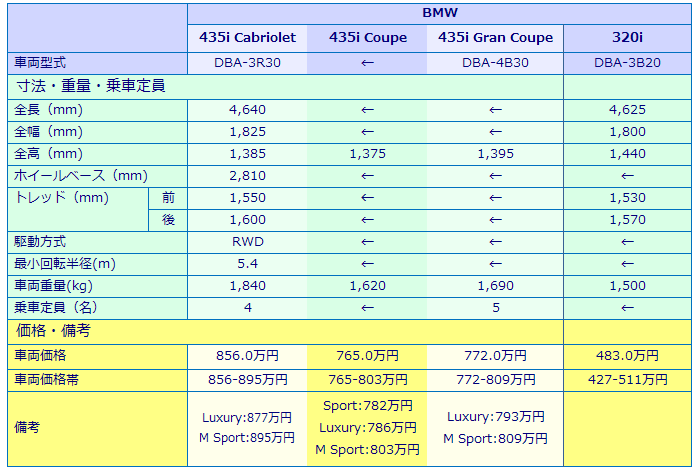Viewport: 700px width, 470px height.
Task: Click the Luxury:877万円 remark text
Action: [247, 418]
